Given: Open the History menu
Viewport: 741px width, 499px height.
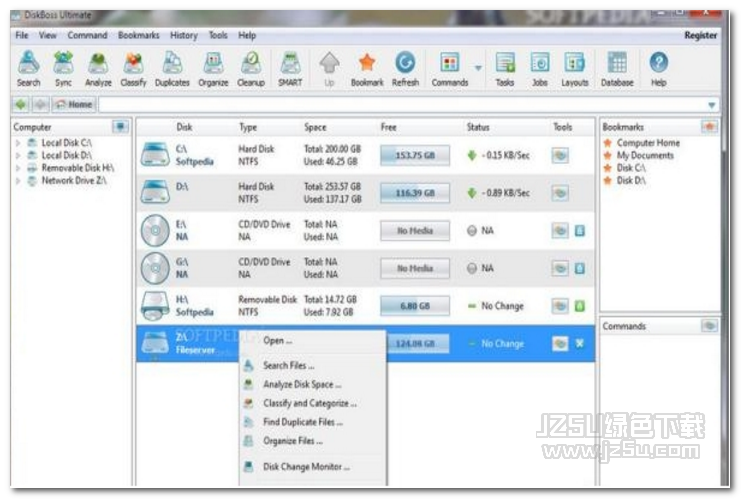Looking at the screenshot, I should pyautogui.click(x=184, y=35).
